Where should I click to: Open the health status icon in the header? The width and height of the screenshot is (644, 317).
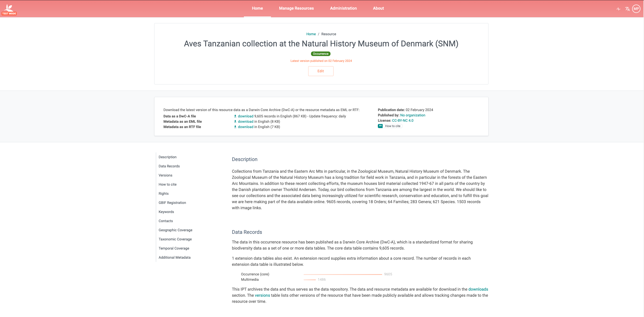click(x=618, y=9)
